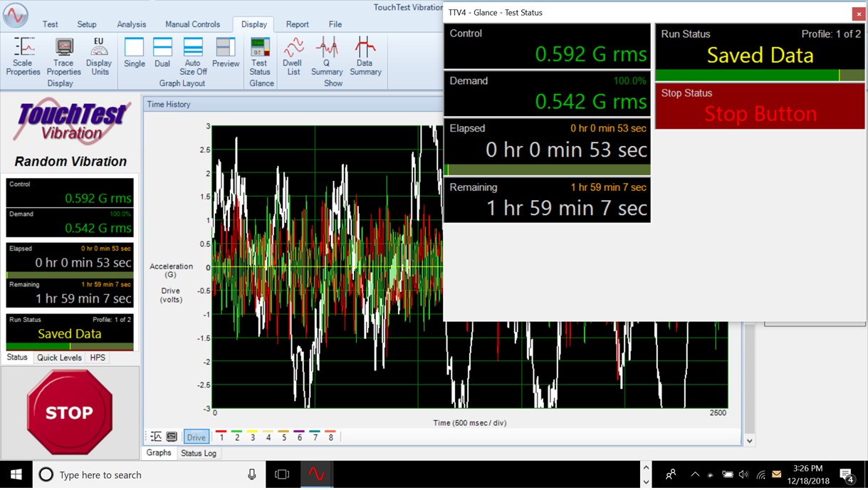Show the Data Summary
Screen dimensions: 868x490
(x=365, y=56)
